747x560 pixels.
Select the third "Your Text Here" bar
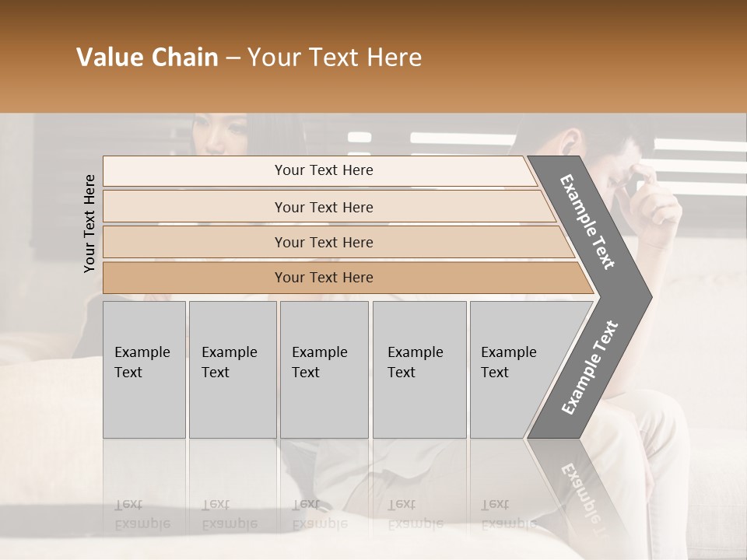(323, 243)
